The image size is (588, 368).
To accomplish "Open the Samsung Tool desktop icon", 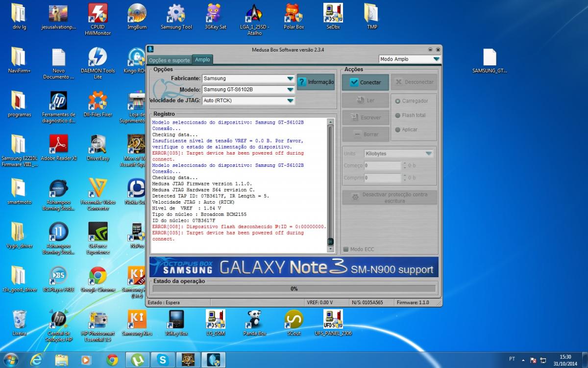I will click(176, 17).
